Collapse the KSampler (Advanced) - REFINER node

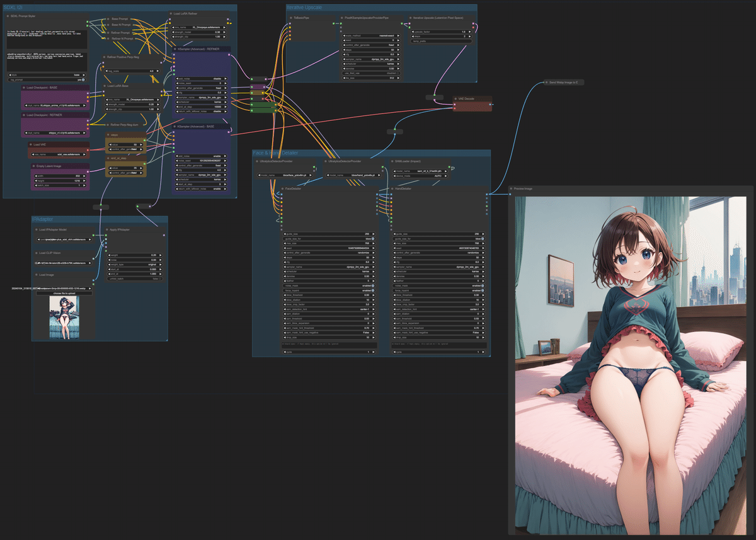tap(175, 49)
